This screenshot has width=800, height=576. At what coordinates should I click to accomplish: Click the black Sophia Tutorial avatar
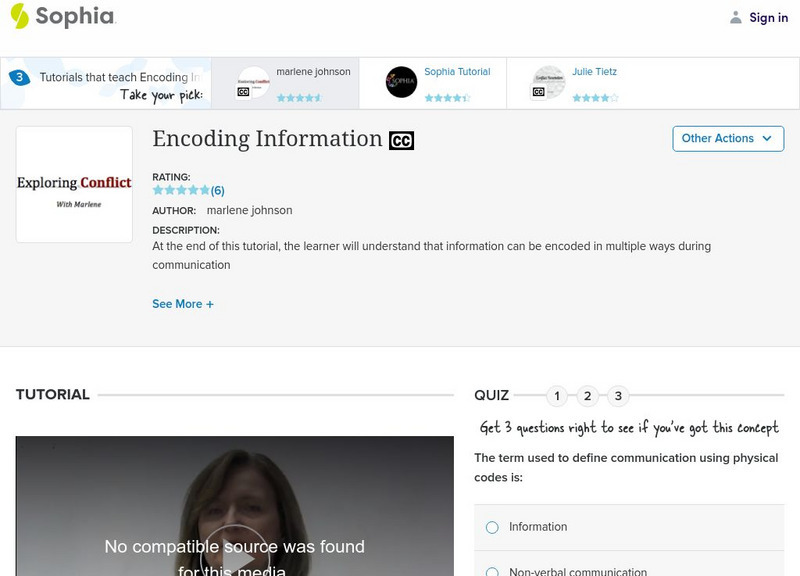(402, 82)
